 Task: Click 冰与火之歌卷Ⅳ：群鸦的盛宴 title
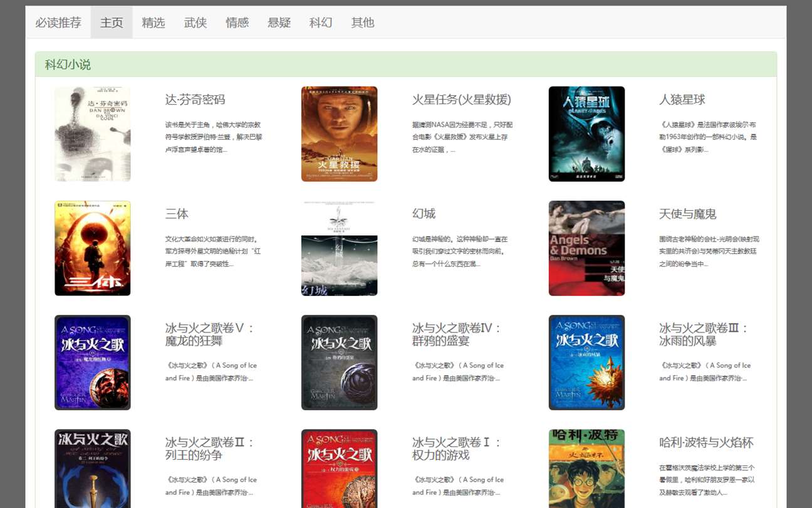tap(457, 334)
